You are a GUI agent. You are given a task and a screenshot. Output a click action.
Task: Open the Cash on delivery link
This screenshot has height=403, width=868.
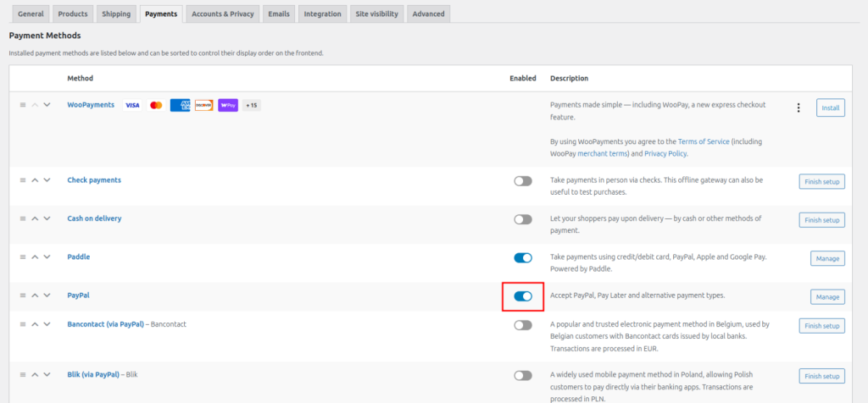pyautogui.click(x=95, y=218)
